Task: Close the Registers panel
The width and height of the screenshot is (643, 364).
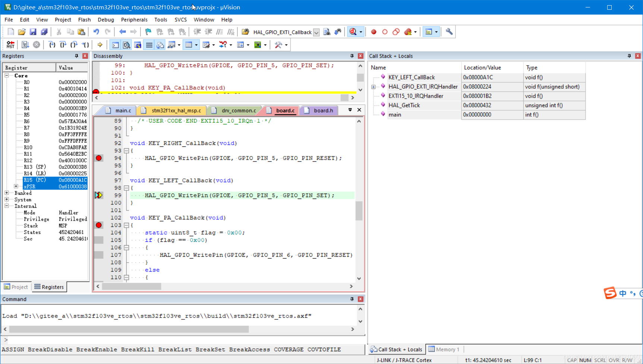Action: click(x=85, y=56)
